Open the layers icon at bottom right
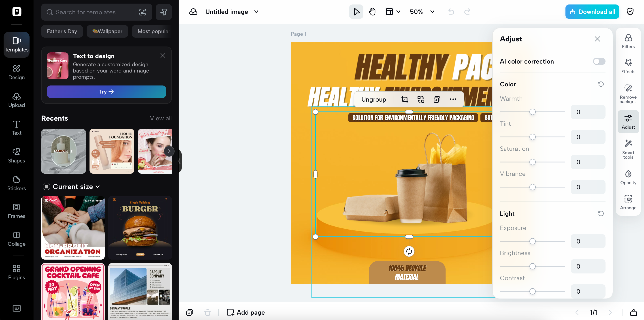The height and width of the screenshot is (320, 644). coord(633,312)
